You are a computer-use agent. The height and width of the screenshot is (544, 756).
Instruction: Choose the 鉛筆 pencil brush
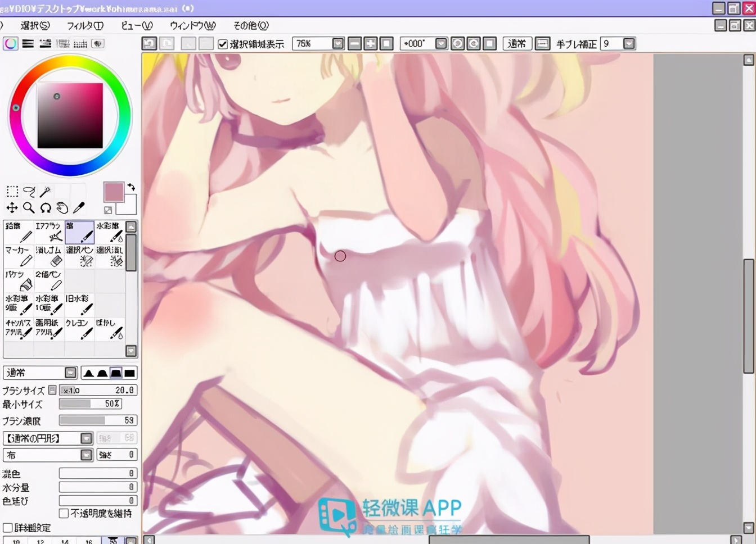pos(19,232)
